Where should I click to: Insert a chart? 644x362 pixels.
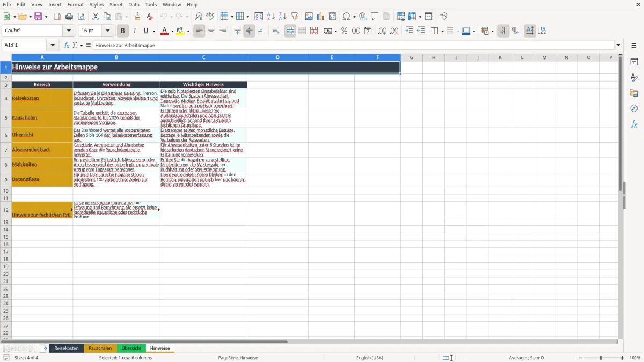[x=321, y=17]
